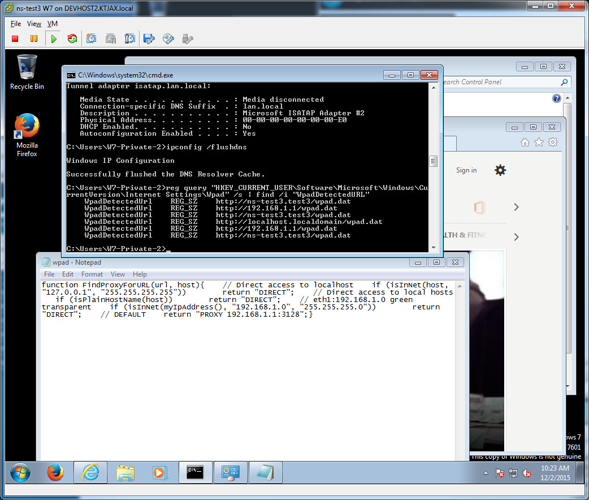The width and height of the screenshot is (589, 500).
Task: Open Internet Explorer tools gear icon
Action: pyautogui.click(x=553, y=142)
